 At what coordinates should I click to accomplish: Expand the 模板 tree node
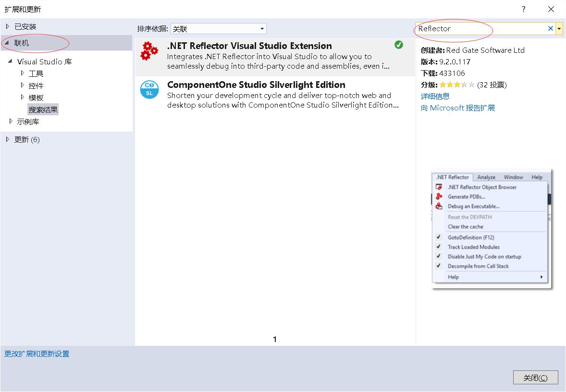(x=22, y=98)
